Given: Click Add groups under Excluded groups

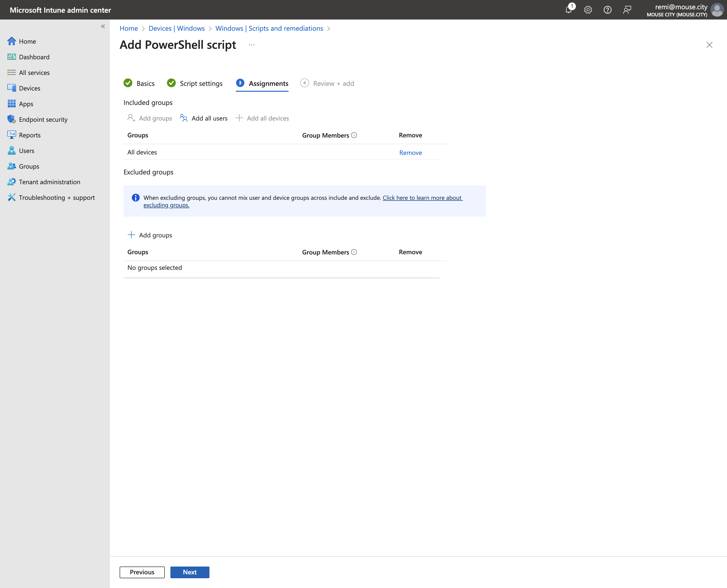Looking at the screenshot, I should coord(150,235).
